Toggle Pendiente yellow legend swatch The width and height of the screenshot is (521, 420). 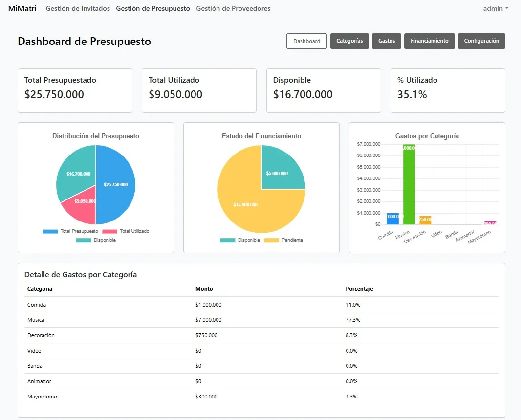[271, 240]
